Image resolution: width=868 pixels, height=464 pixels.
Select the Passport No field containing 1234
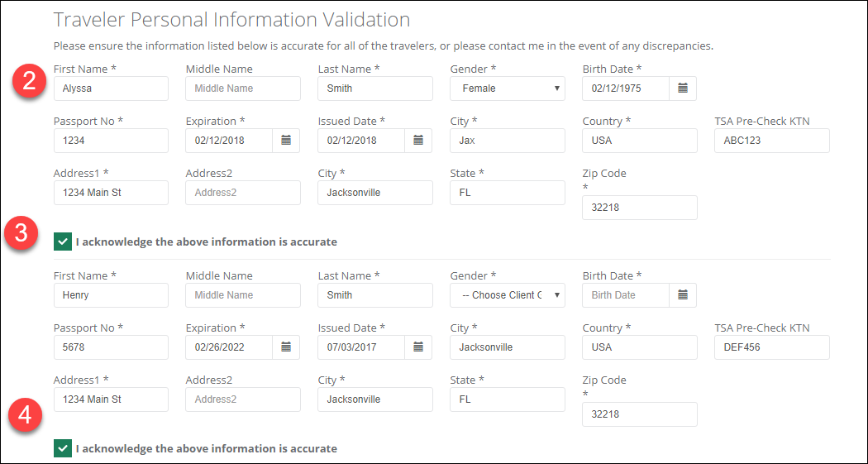pyautogui.click(x=111, y=141)
